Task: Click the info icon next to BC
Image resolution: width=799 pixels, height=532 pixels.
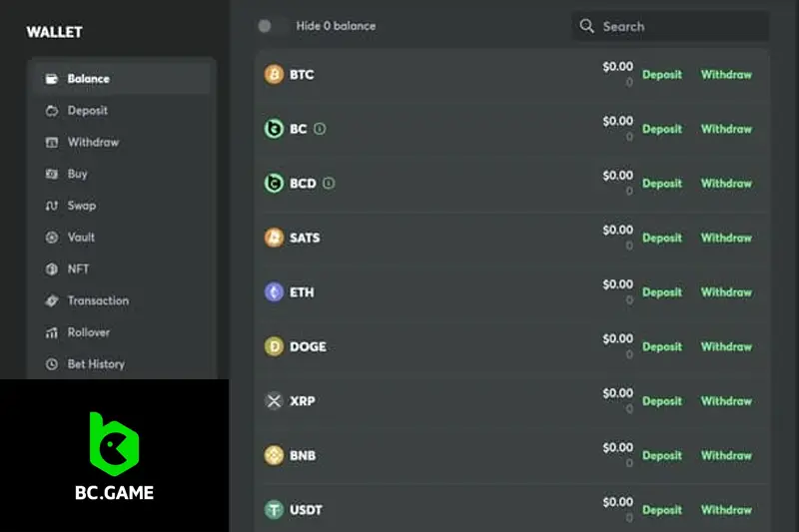Action: pos(320,129)
